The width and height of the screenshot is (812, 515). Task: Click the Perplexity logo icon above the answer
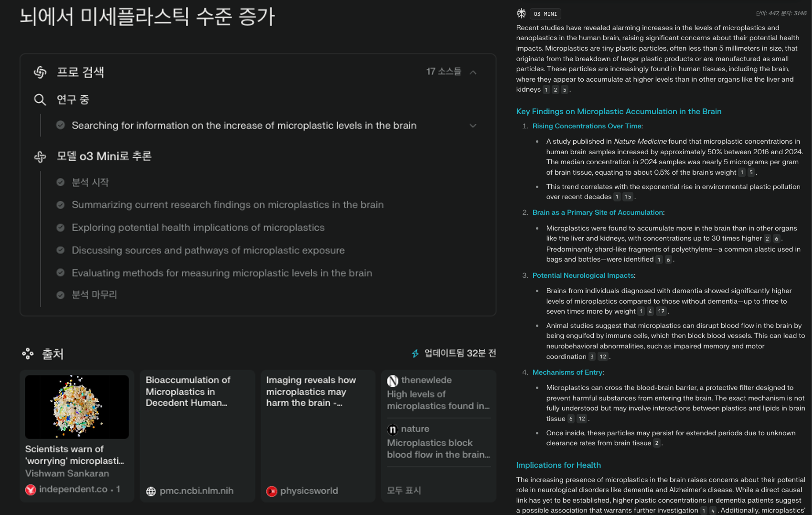521,14
